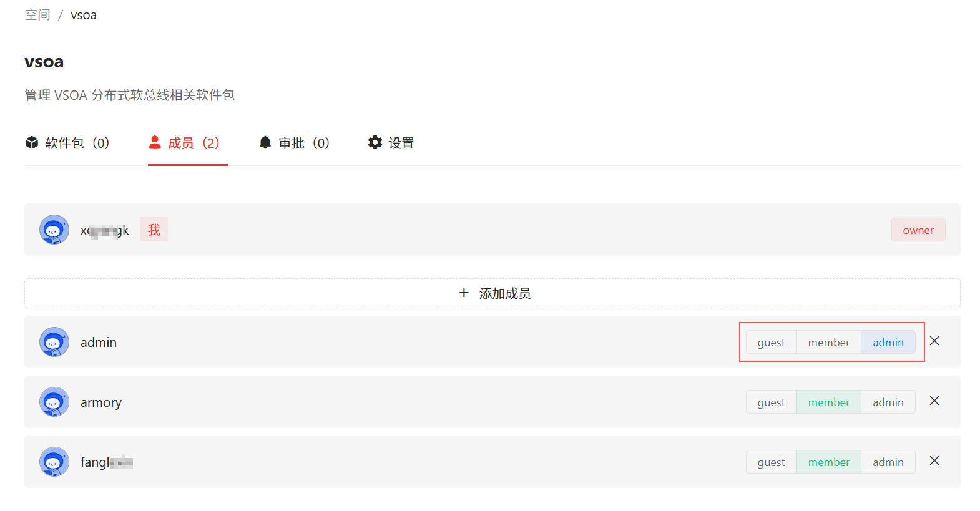980x511 pixels.
Task: Change fangl user's role to admin
Action: (x=888, y=462)
